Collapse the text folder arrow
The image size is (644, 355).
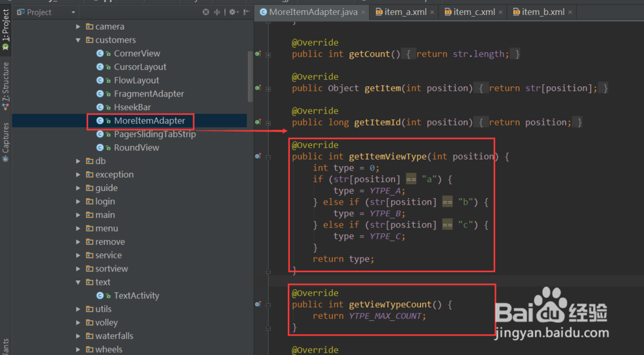tap(78, 282)
